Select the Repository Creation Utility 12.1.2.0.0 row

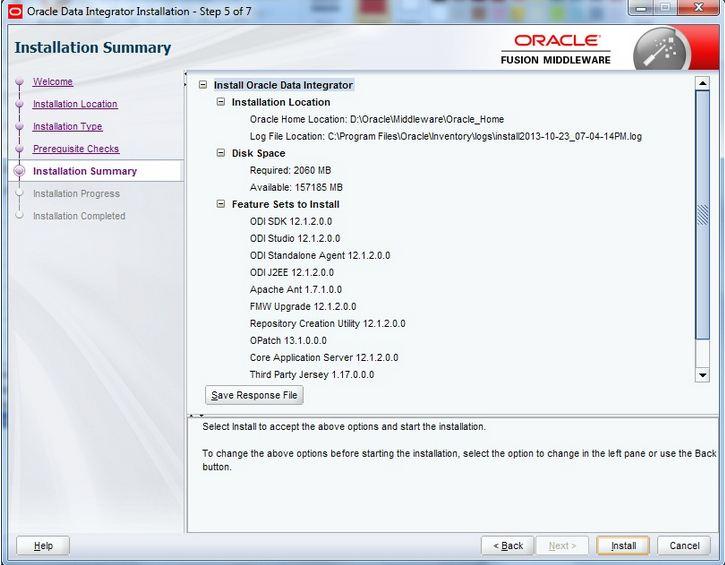coord(327,324)
